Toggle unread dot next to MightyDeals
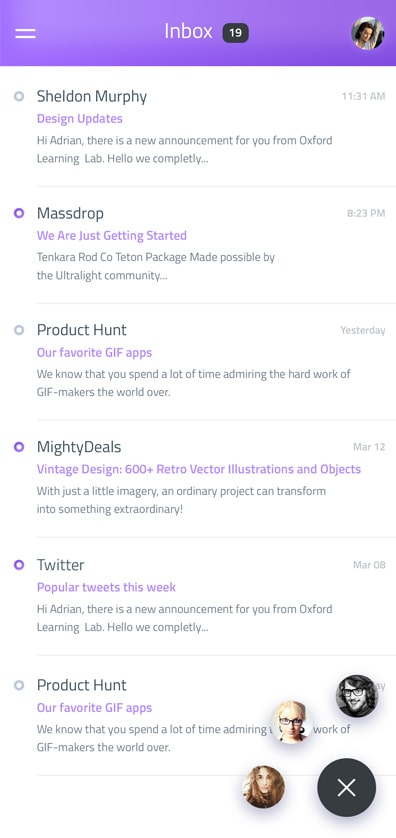 tap(19, 447)
